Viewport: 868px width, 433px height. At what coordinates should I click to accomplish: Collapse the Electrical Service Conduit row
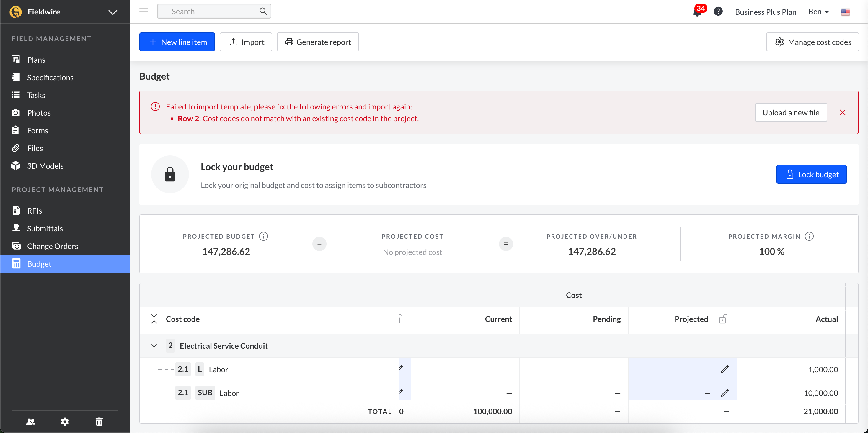(154, 346)
